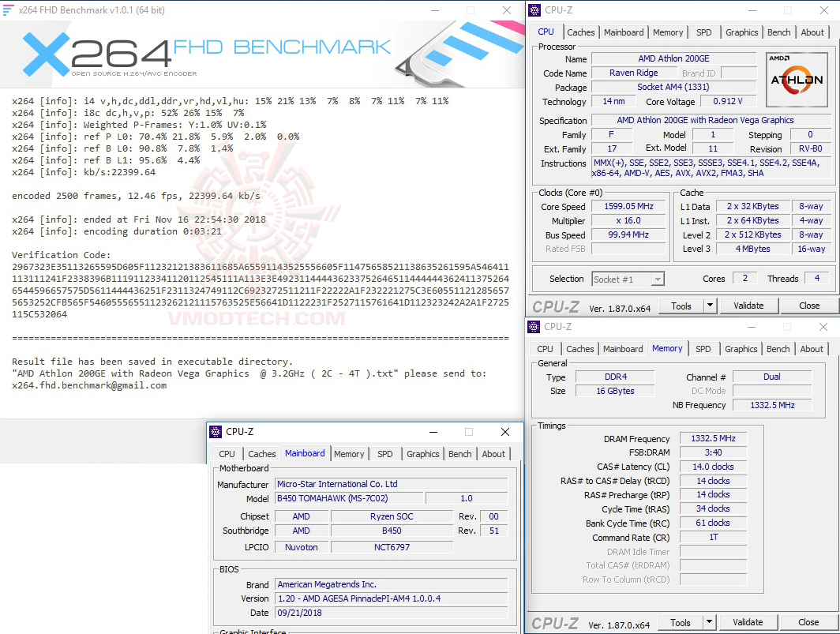
Task: Select CPU tab in Mainboard CPU-Z window
Action: [227, 454]
